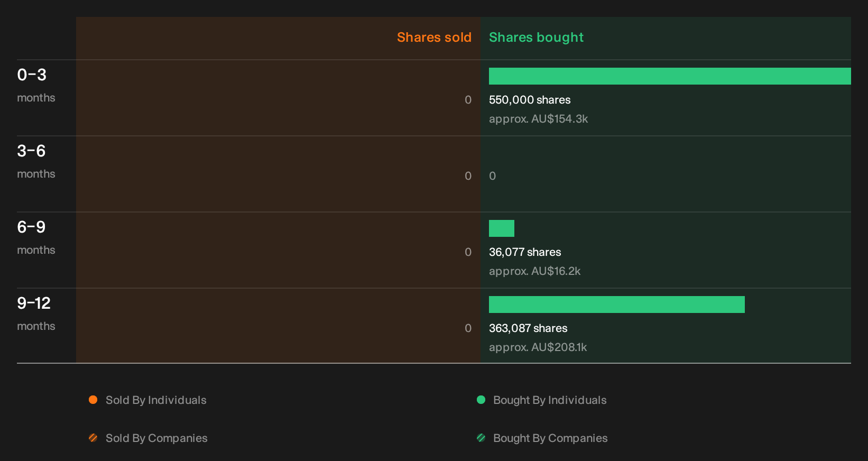Viewport: 868px width, 461px height.
Task: Select the 0-3 months green bought bar
Action: [670, 76]
